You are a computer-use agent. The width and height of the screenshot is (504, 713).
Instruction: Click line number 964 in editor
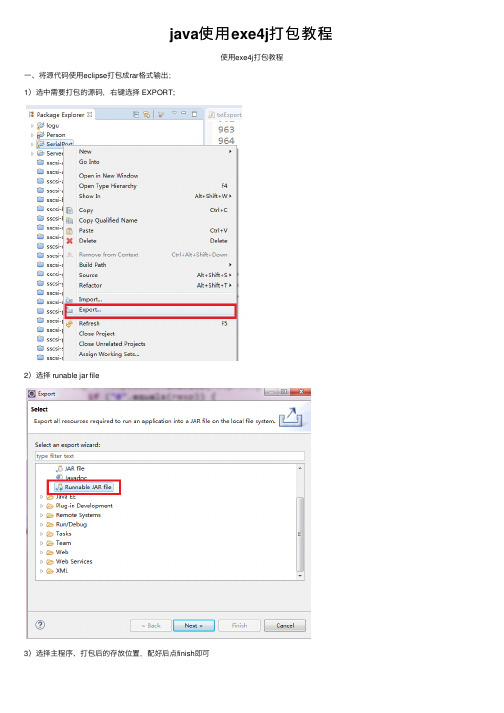click(x=226, y=141)
